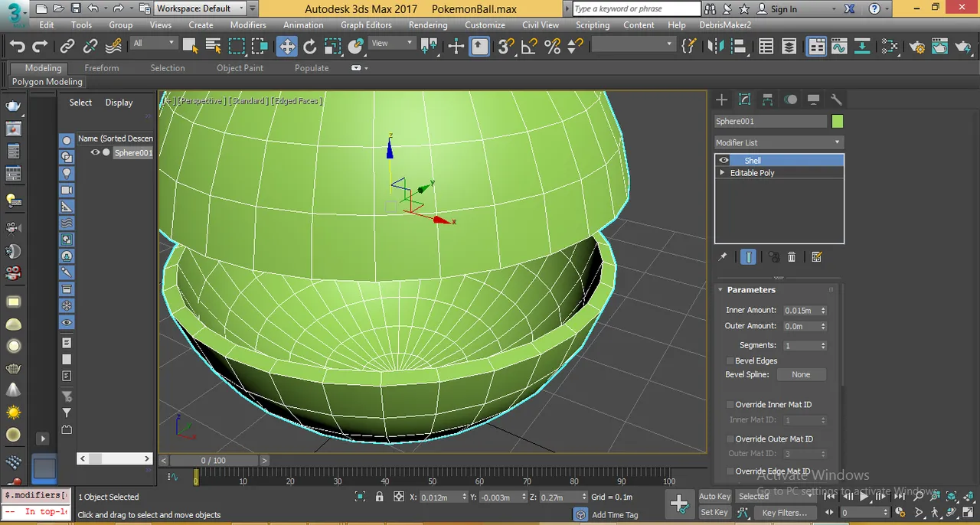Toggle Auto Key mode
980x525 pixels.
pyautogui.click(x=715, y=496)
